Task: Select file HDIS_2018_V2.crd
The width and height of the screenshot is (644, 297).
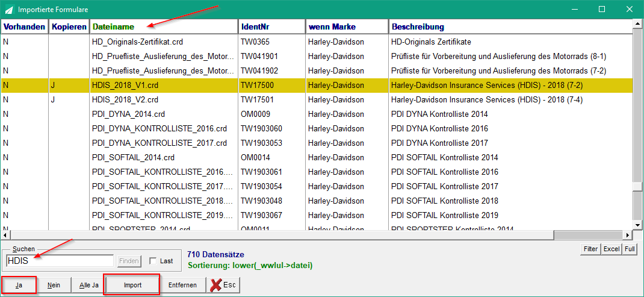Action: click(x=125, y=99)
